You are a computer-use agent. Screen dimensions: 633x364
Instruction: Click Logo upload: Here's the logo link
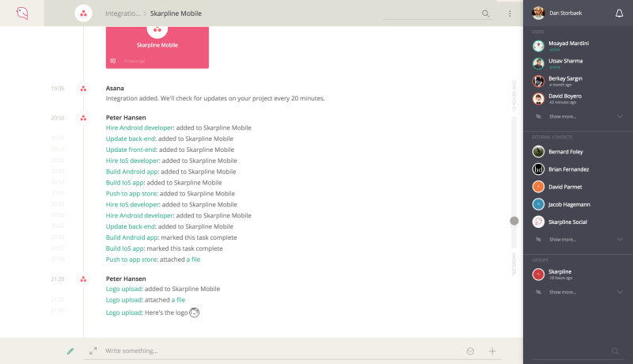point(123,313)
